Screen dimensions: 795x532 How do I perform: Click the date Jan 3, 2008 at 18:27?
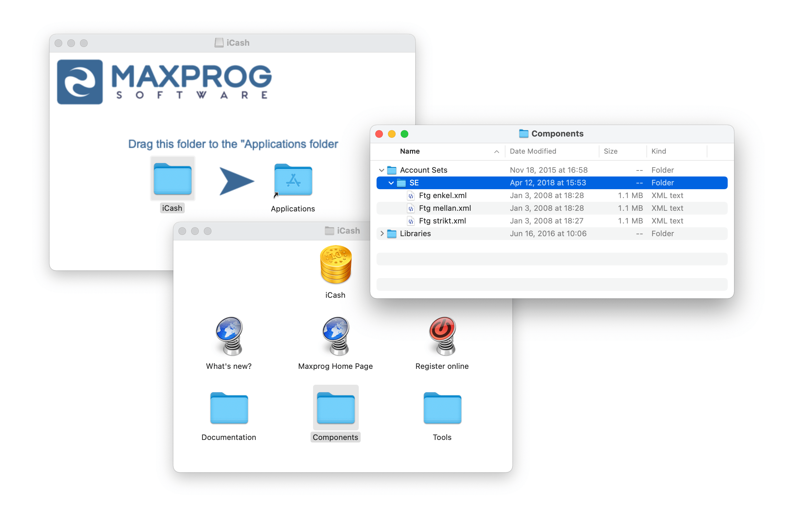pyautogui.click(x=546, y=221)
